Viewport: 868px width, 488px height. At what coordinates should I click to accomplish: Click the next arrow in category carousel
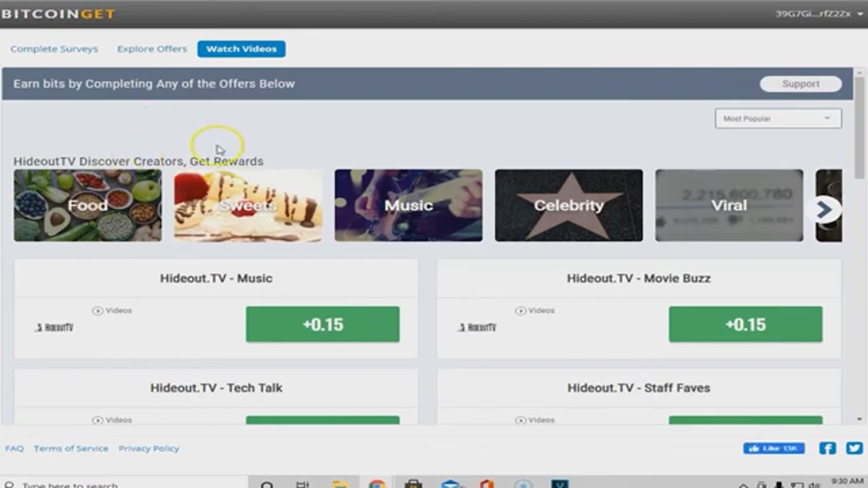(825, 209)
